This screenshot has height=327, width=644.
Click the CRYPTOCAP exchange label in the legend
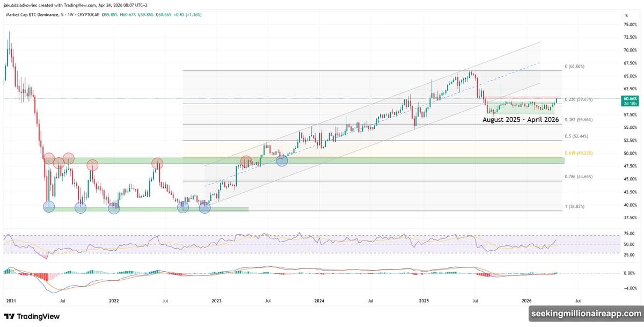tap(88, 16)
